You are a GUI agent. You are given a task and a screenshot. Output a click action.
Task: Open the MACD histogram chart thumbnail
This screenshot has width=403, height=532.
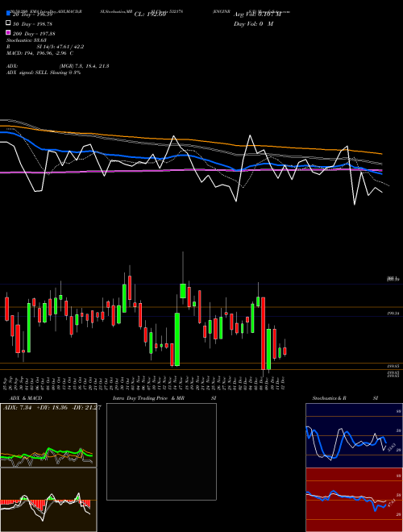(48, 500)
